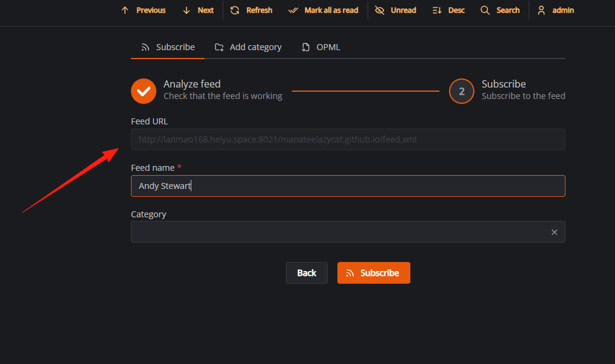Open the admin user menu
Viewport: 615px width, 364px height.
[x=555, y=10]
